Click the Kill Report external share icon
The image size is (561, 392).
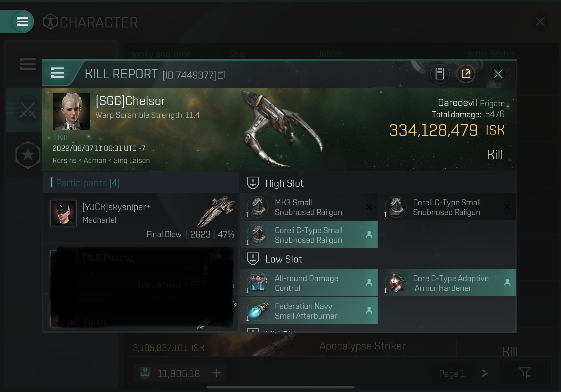pos(466,74)
